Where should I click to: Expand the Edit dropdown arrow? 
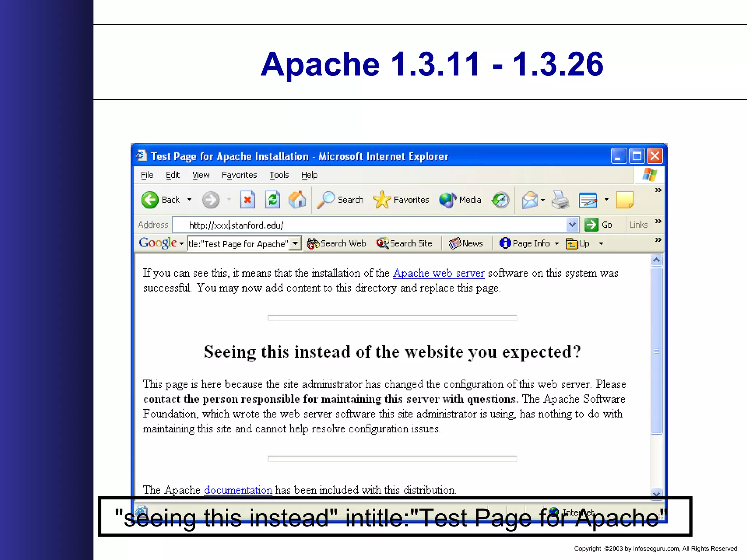coord(607,199)
